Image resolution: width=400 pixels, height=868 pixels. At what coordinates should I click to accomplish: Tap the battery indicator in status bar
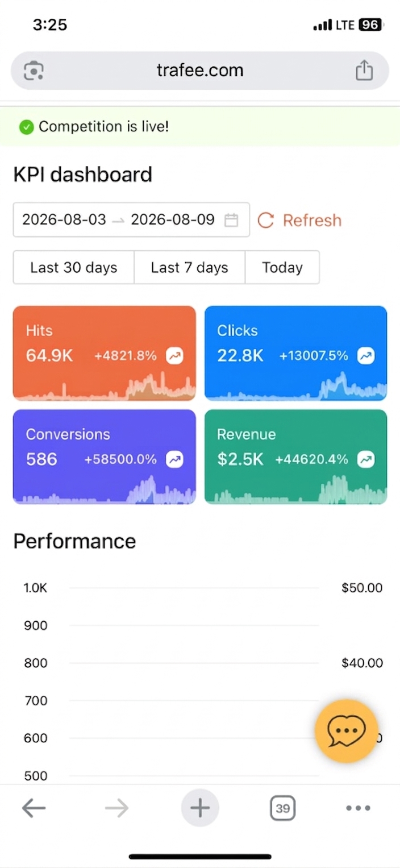[x=371, y=25]
